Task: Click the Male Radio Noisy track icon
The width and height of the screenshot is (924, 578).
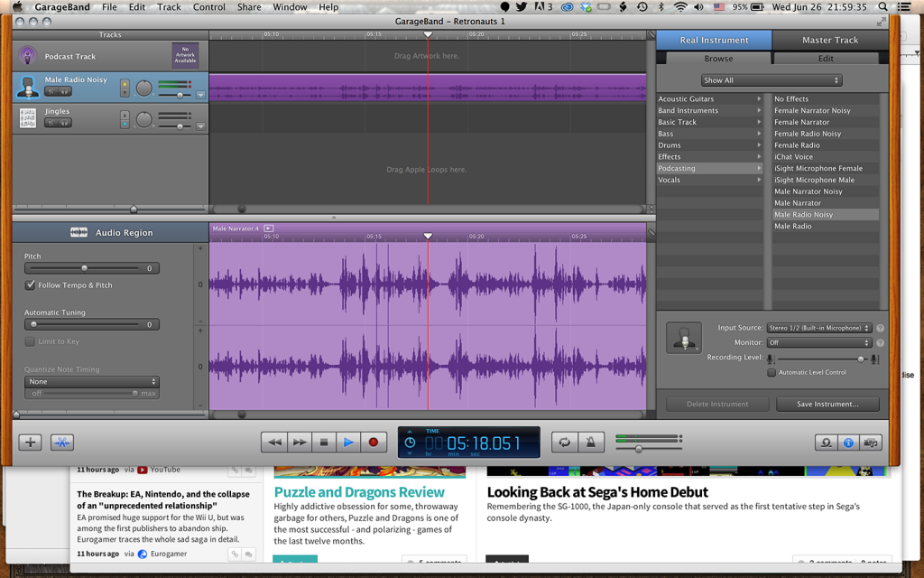Action: click(x=28, y=88)
